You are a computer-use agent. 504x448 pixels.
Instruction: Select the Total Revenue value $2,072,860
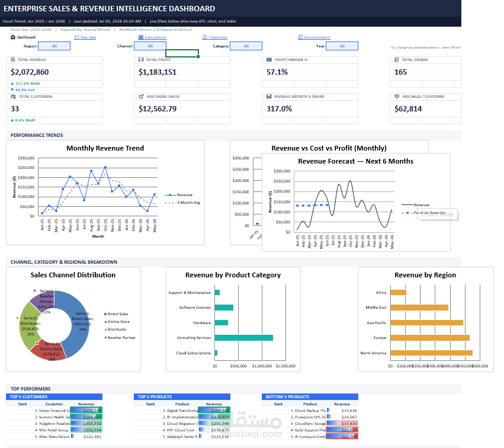[30, 72]
